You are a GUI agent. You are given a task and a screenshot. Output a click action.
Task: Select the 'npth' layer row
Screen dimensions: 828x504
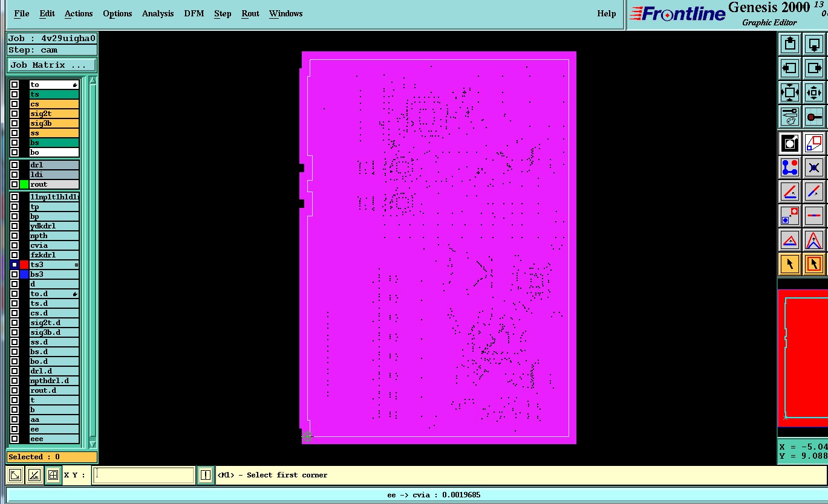pos(54,236)
